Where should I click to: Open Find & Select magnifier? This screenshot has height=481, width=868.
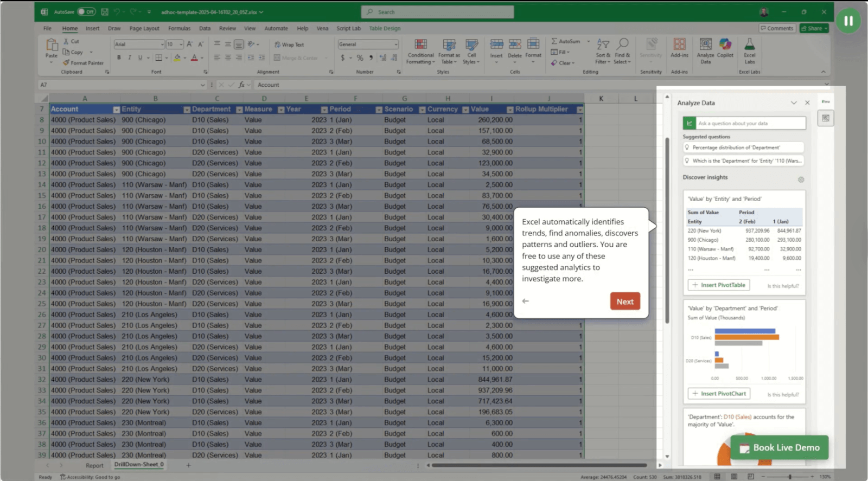(622, 52)
